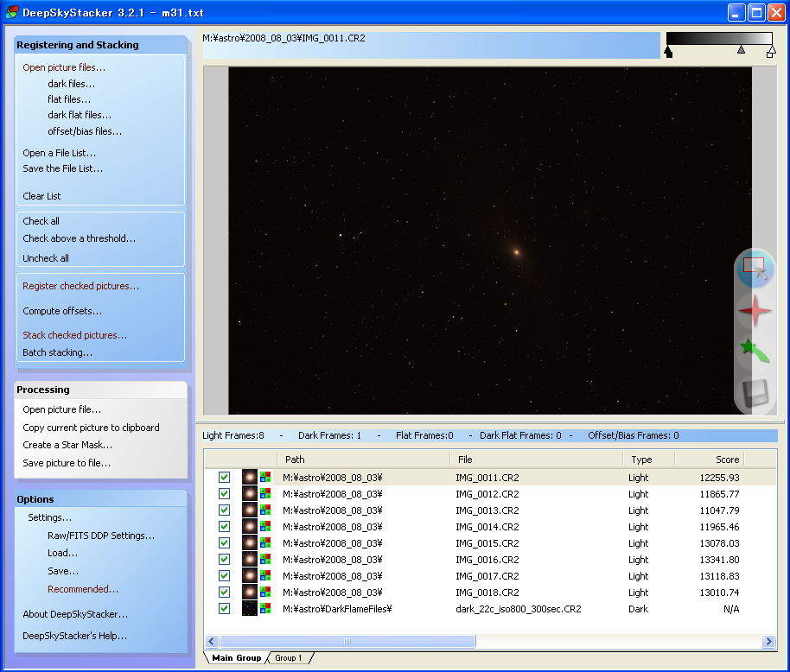Activate the green comet edit icon
This screenshot has width=790, height=672.
pos(755,351)
